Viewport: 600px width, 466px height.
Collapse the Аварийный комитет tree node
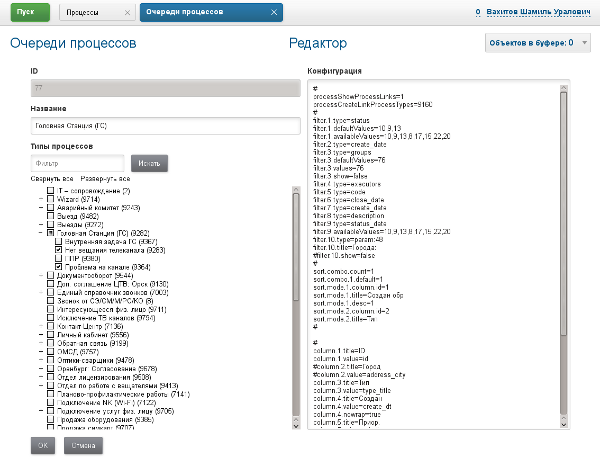tap(40, 205)
